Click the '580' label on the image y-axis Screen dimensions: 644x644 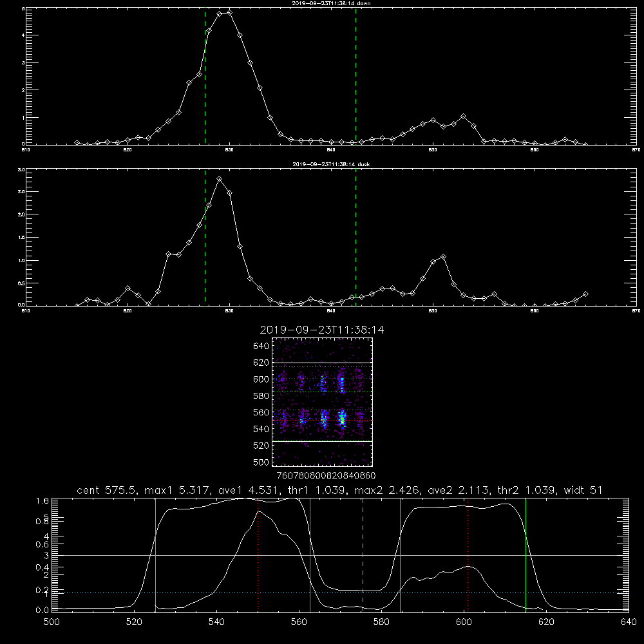pyautogui.click(x=261, y=396)
